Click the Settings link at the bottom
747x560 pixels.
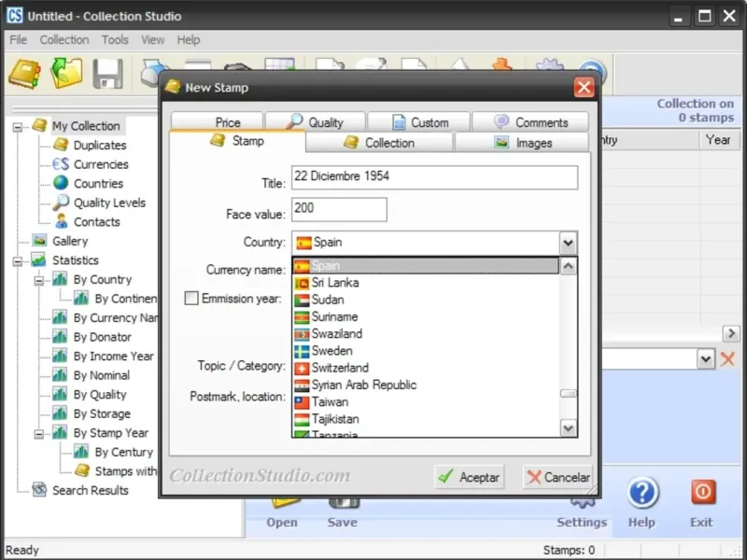582,523
